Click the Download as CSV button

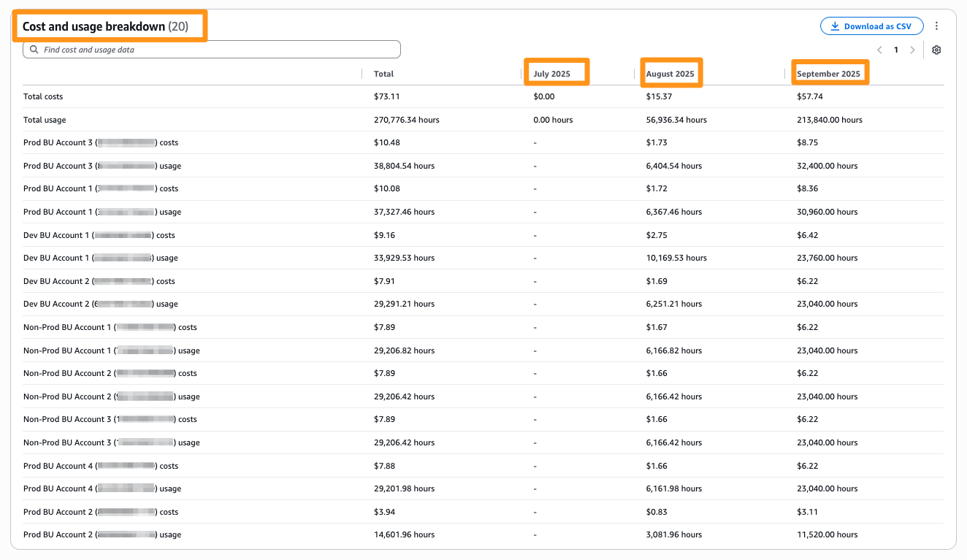coord(871,26)
